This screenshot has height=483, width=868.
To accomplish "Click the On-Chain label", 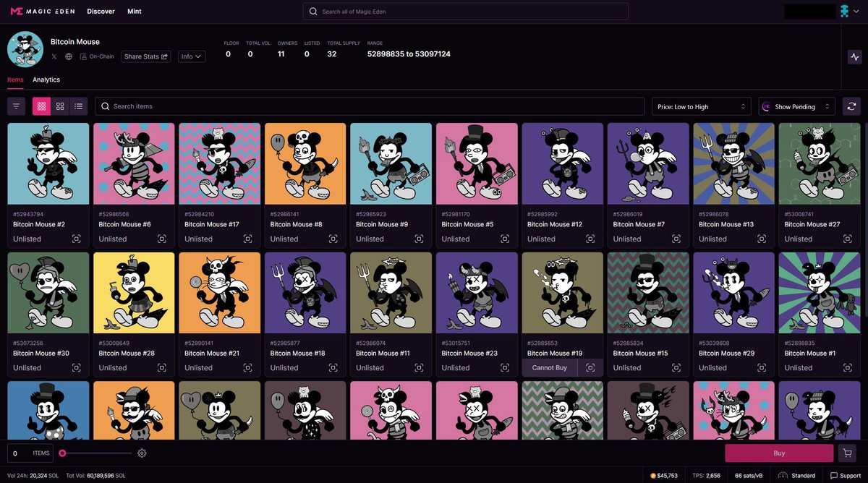I will 97,56.
